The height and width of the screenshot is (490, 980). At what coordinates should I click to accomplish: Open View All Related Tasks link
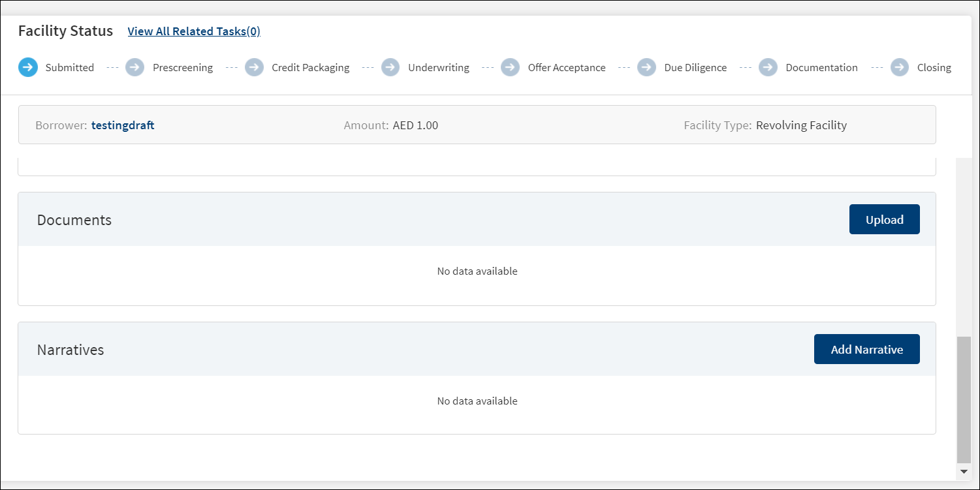(x=194, y=31)
